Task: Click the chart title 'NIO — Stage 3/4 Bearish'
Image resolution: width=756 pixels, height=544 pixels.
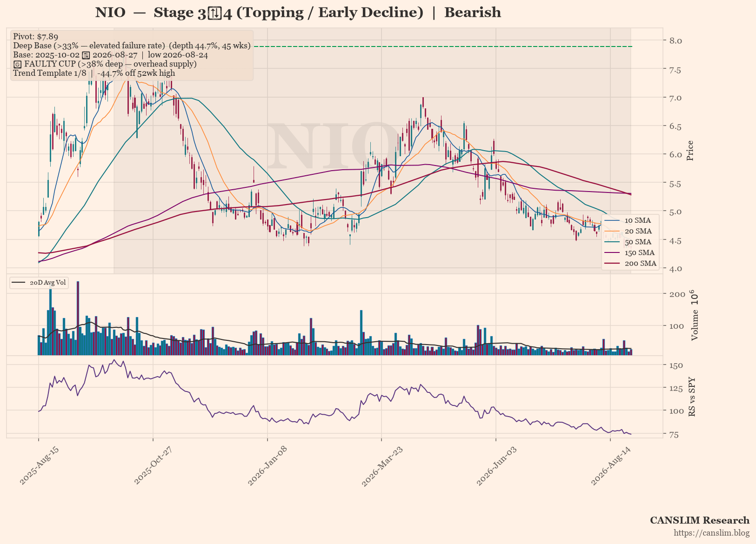Action: 298,13
